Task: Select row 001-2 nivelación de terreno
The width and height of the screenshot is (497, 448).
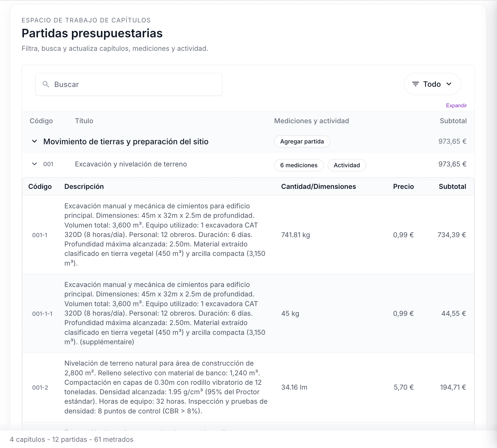Action: click(x=165, y=387)
